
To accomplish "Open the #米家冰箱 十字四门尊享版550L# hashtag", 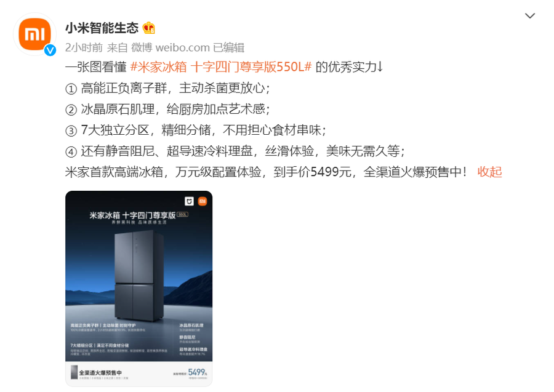I will [x=221, y=66].
